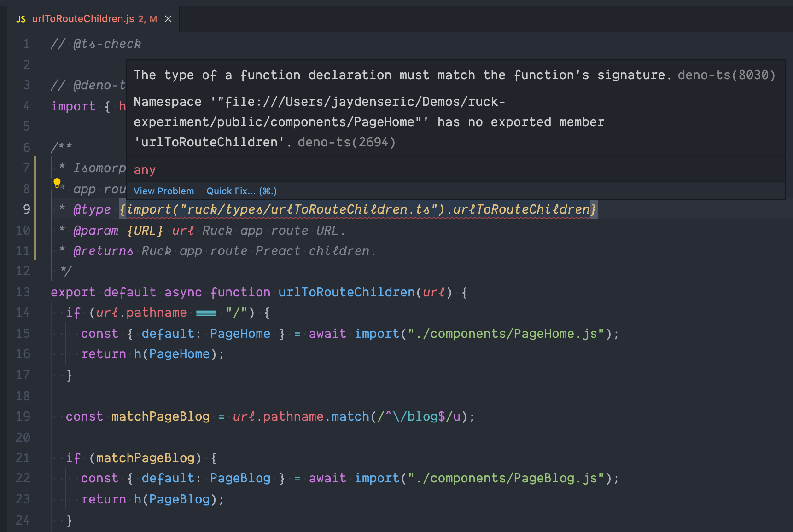Close the urlToRouteChildren.js tab

click(x=168, y=19)
